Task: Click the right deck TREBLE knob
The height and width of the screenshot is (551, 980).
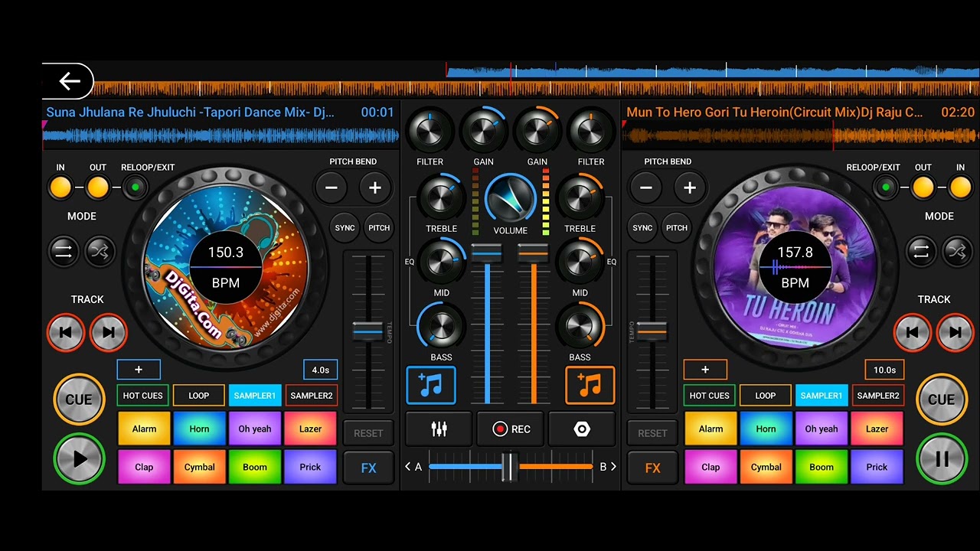Action: pyautogui.click(x=580, y=198)
